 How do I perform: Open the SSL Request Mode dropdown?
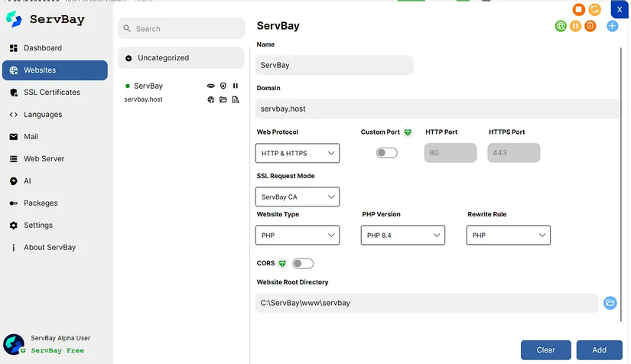[x=298, y=197]
